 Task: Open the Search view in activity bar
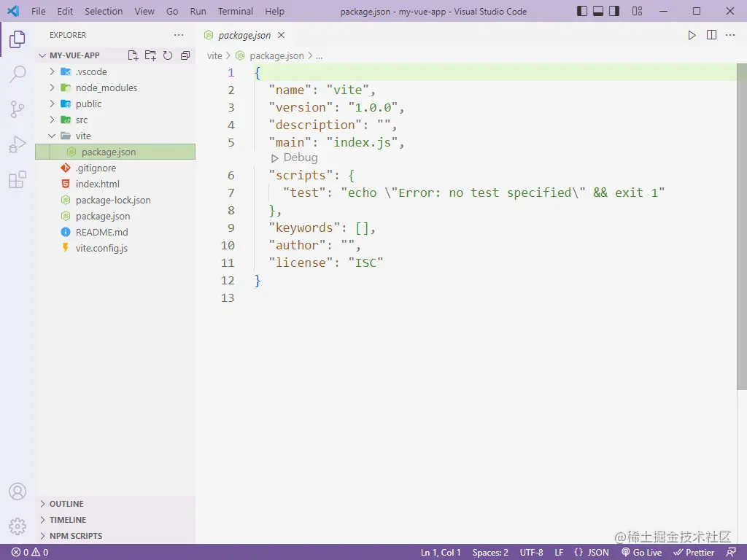[18, 74]
